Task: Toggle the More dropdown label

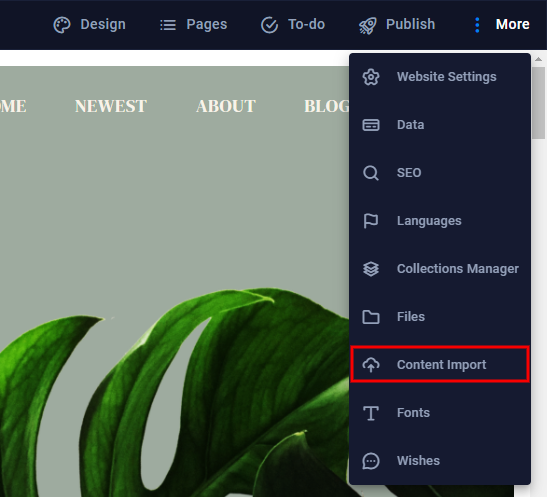Action: (x=512, y=25)
